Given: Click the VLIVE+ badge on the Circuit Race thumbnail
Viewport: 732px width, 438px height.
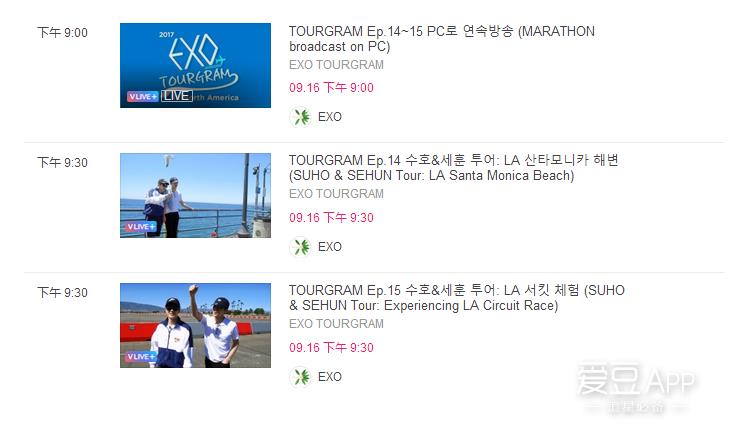Looking at the screenshot, I should click(x=141, y=356).
